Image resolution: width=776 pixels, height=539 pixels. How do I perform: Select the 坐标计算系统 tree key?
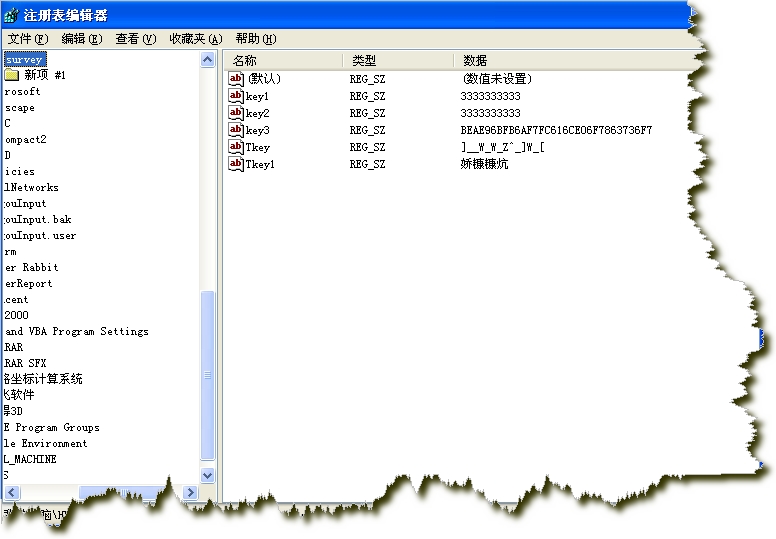click(43, 379)
